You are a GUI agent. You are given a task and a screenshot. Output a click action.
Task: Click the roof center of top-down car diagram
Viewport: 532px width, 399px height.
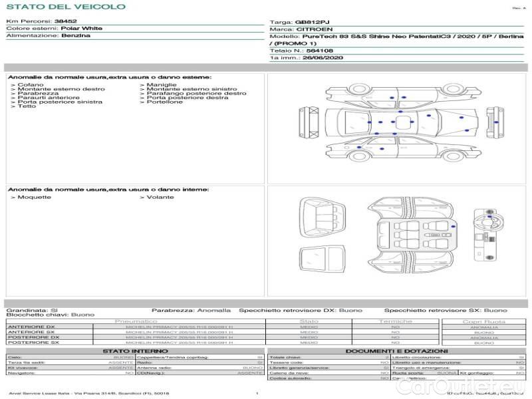tap(393, 122)
